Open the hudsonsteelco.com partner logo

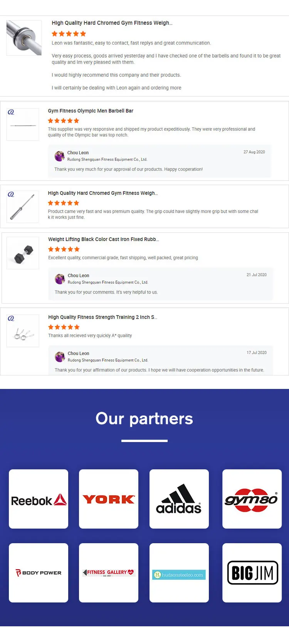179,575
